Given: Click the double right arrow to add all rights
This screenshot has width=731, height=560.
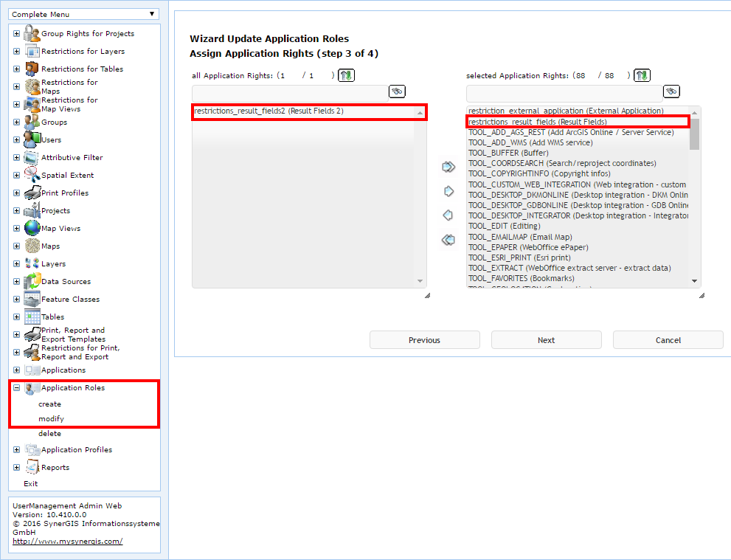Looking at the screenshot, I should 448,167.
